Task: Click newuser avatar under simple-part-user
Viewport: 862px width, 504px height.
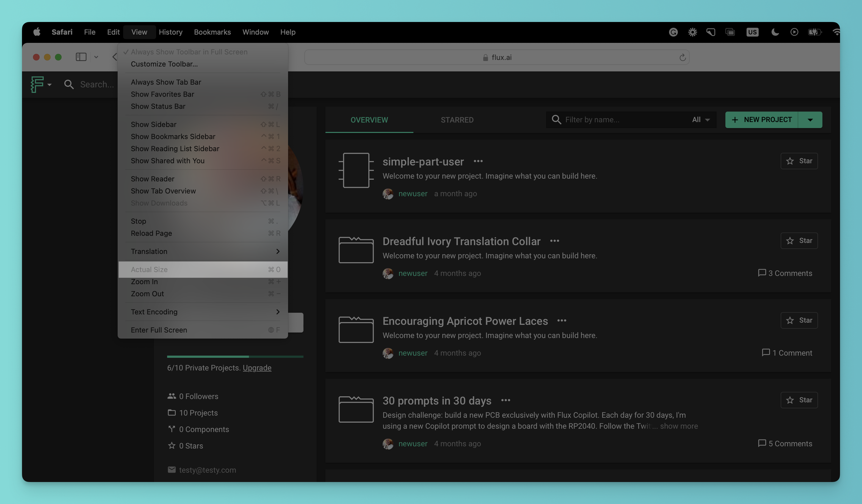Action: [x=388, y=193]
